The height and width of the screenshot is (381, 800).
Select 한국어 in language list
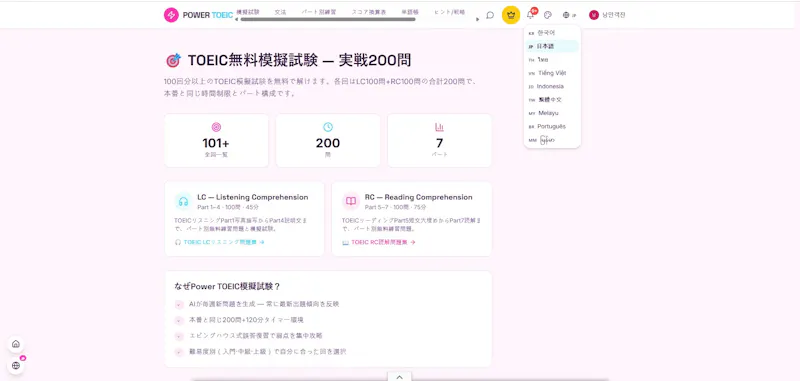552,33
